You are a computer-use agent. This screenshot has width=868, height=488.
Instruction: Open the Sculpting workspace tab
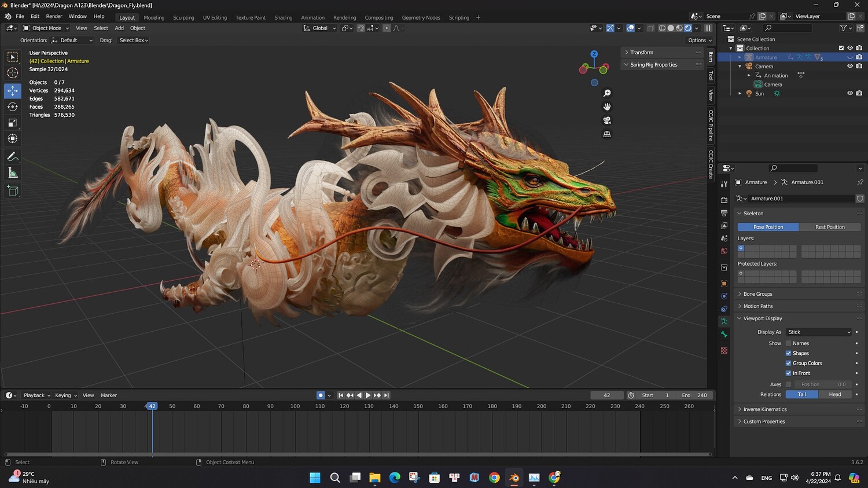(183, 17)
